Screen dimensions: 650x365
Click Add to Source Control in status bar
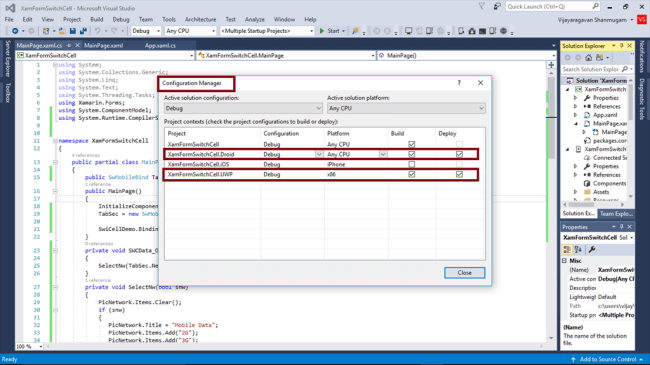click(607, 359)
